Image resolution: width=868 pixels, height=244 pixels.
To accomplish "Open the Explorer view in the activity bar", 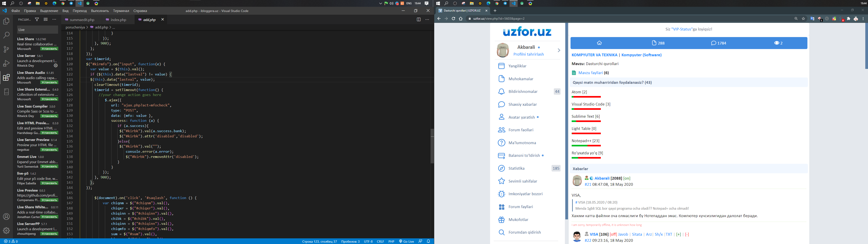I will 6,21.
